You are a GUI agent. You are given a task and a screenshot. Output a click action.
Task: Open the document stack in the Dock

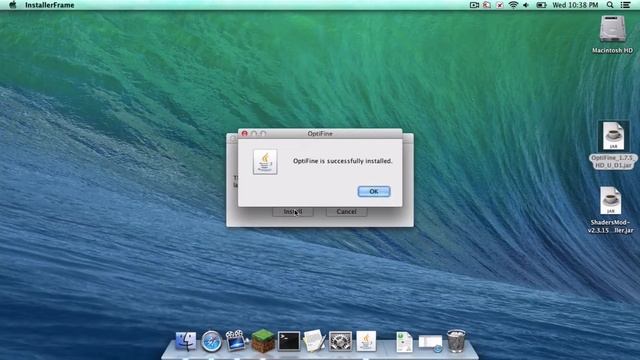(404, 342)
